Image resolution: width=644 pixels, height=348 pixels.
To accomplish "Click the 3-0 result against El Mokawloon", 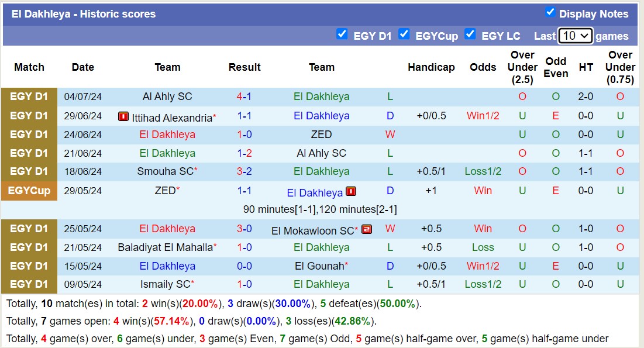I will (x=244, y=229).
